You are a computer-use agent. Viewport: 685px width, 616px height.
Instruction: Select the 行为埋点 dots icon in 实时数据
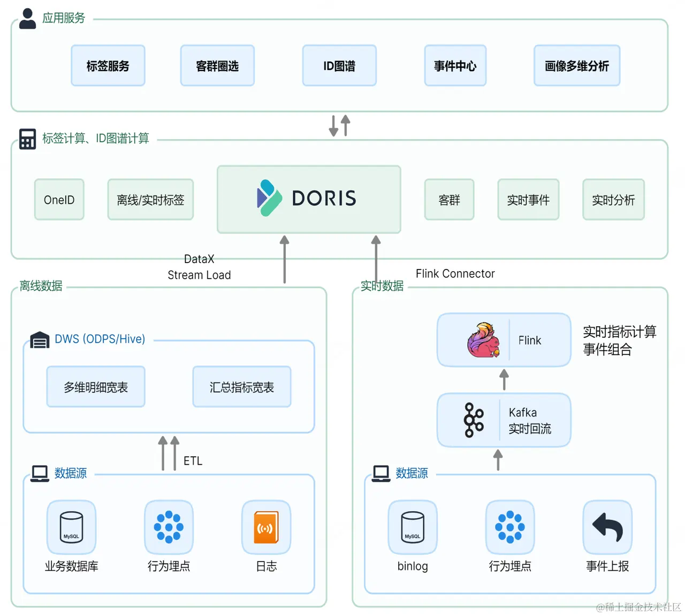(x=509, y=526)
